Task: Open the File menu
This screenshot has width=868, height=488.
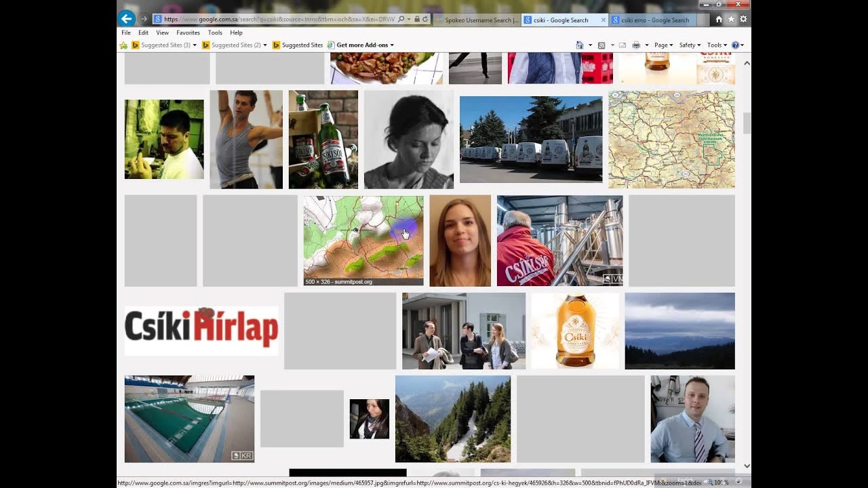Action: coord(126,33)
